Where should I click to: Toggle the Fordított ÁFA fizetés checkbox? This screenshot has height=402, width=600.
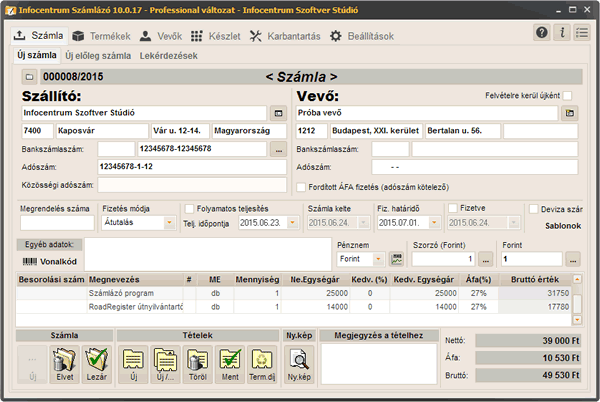(303, 186)
